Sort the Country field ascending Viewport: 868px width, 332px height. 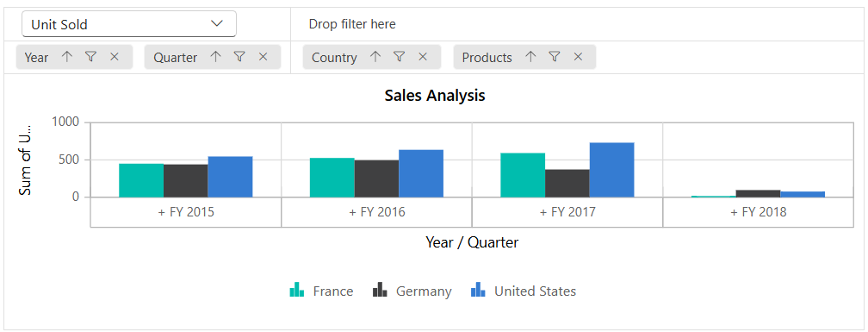point(375,57)
